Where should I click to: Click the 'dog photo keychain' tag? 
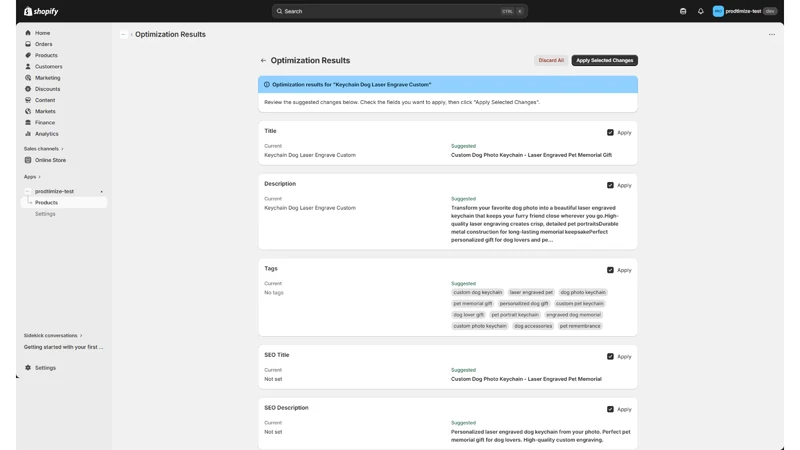[583, 292]
